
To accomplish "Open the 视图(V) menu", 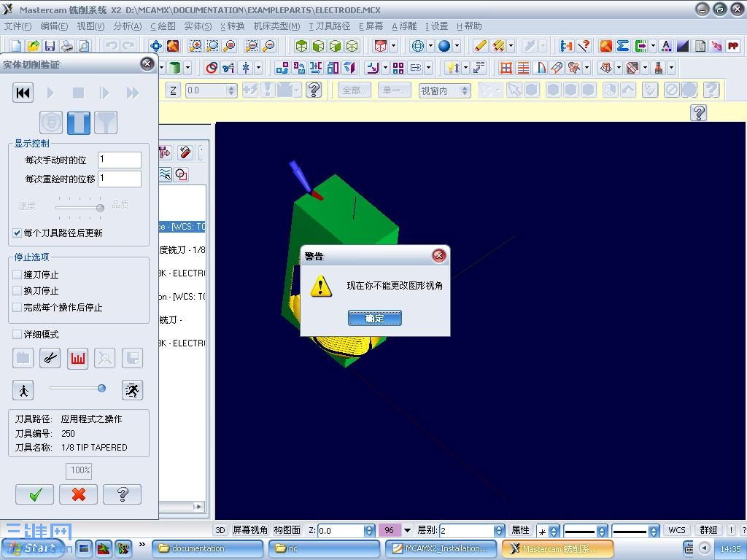I will (x=90, y=26).
